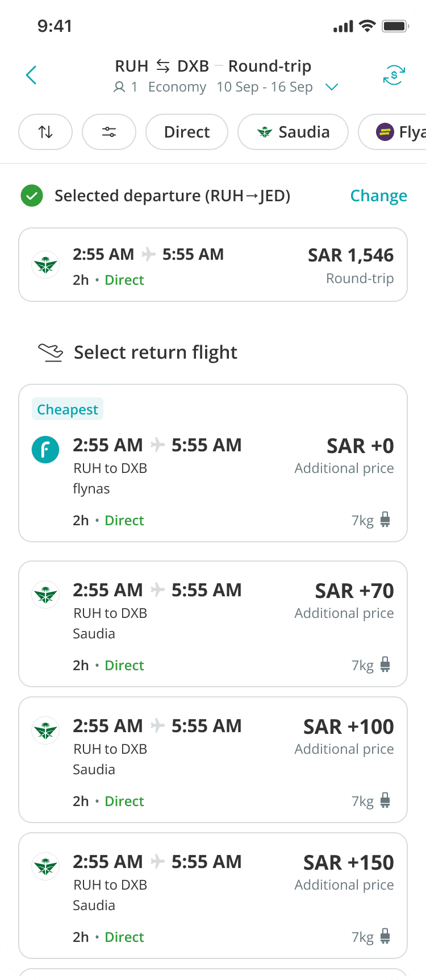Tap Saudia logo on selected departure card
The image size is (426, 980).
point(45,264)
